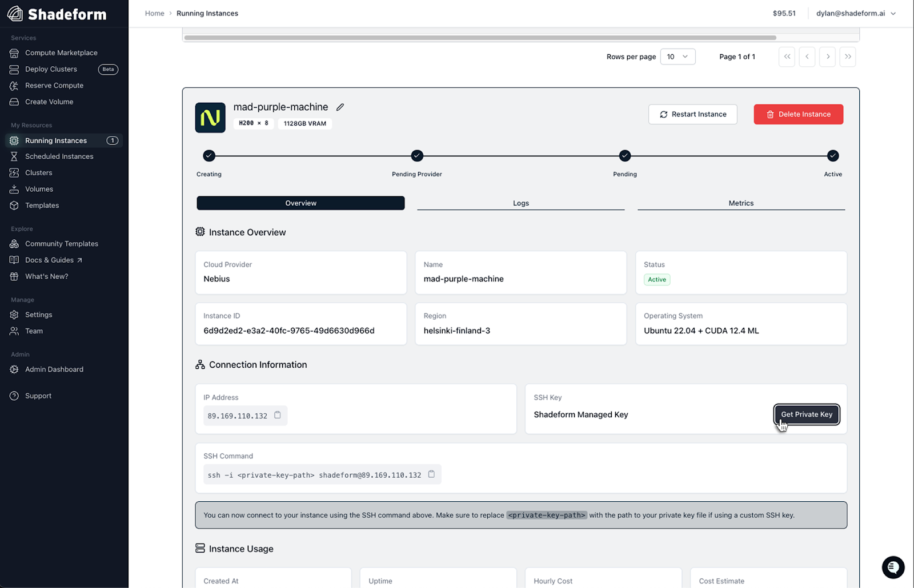Open the Rows per page dropdown

pos(678,57)
